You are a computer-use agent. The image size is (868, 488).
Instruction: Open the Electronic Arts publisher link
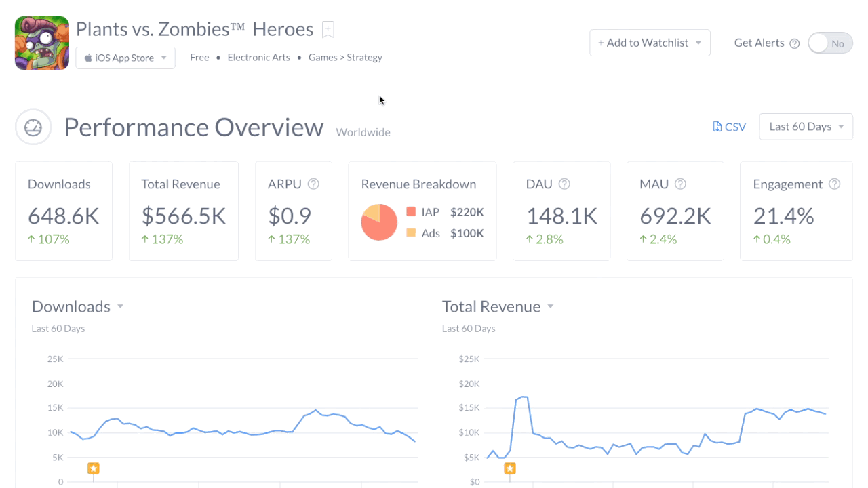(x=258, y=57)
